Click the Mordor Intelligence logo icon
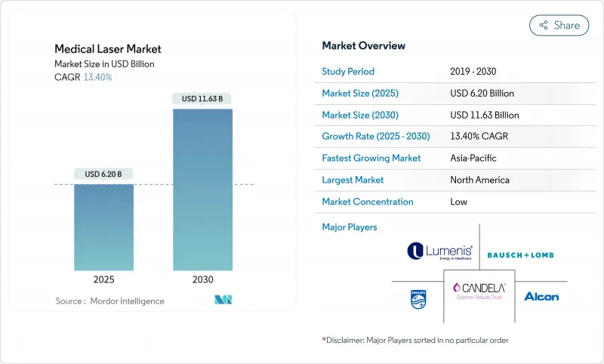The width and height of the screenshot is (604, 364). 223,300
